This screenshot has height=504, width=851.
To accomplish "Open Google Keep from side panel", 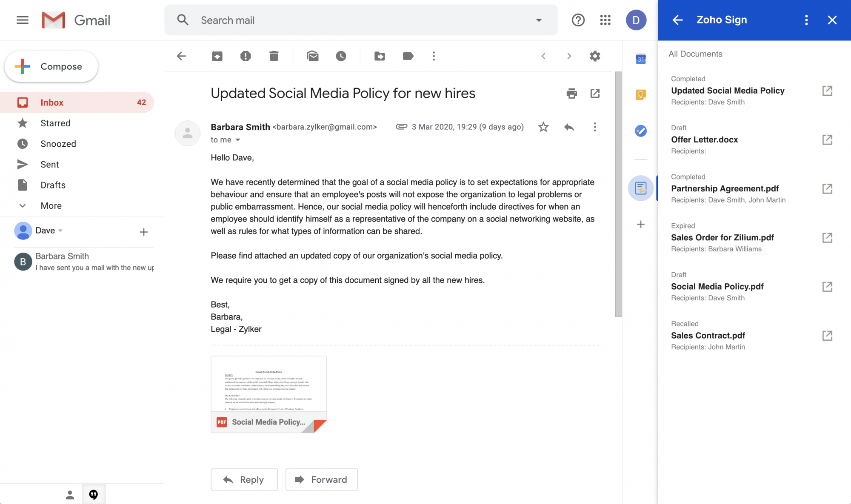I will (640, 95).
